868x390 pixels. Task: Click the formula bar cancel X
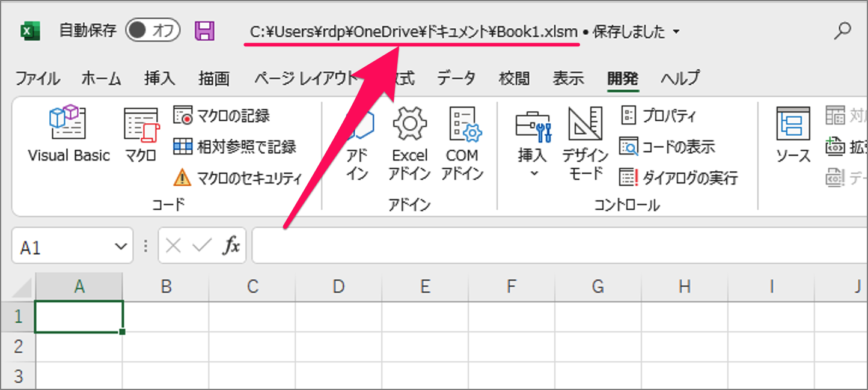point(173,246)
